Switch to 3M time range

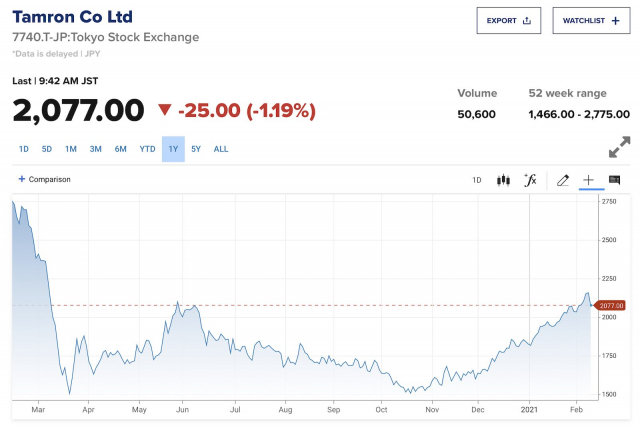[x=96, y=149]
